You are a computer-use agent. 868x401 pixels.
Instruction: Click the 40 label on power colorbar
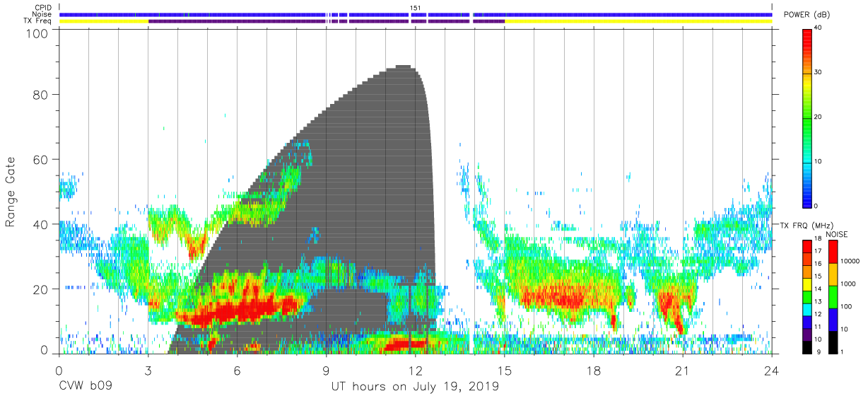click(819, 28)
